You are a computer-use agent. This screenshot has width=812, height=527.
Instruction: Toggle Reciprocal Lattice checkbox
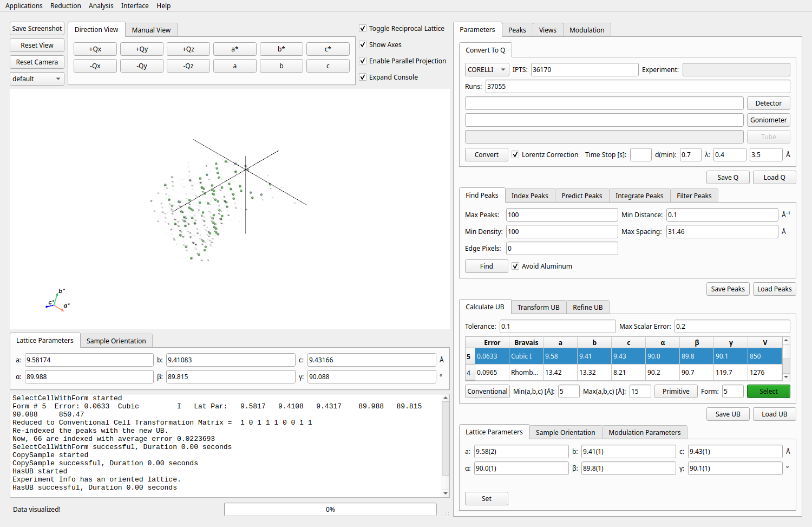point(363,28)
